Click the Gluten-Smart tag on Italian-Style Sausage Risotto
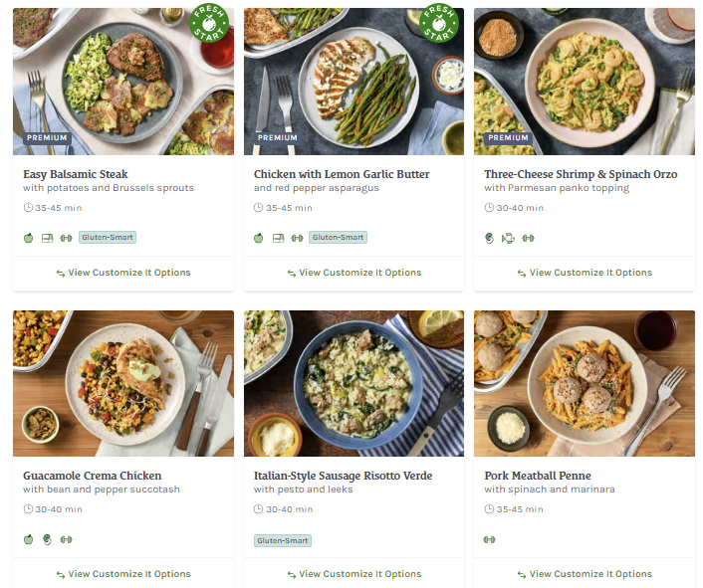Screen dimensions: 703x588 tap(283, 540)
